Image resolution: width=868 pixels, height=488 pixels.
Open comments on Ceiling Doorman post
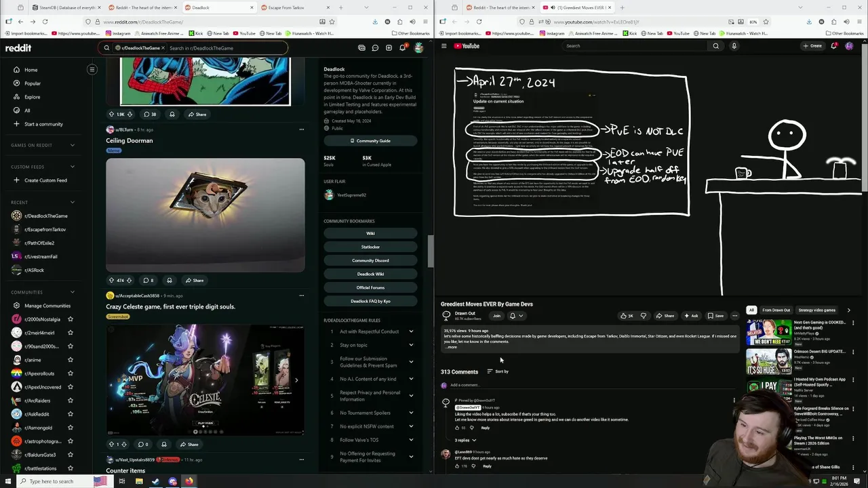pyautogui.click(x=148, y=280)
